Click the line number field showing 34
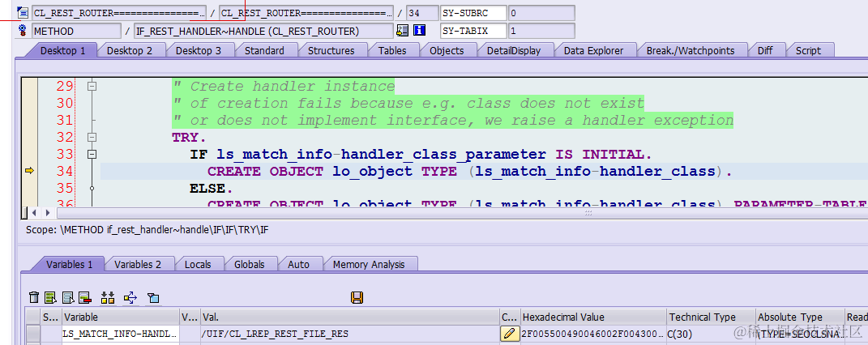This screenshot has height=345, width=868. (x=421, y=13)
